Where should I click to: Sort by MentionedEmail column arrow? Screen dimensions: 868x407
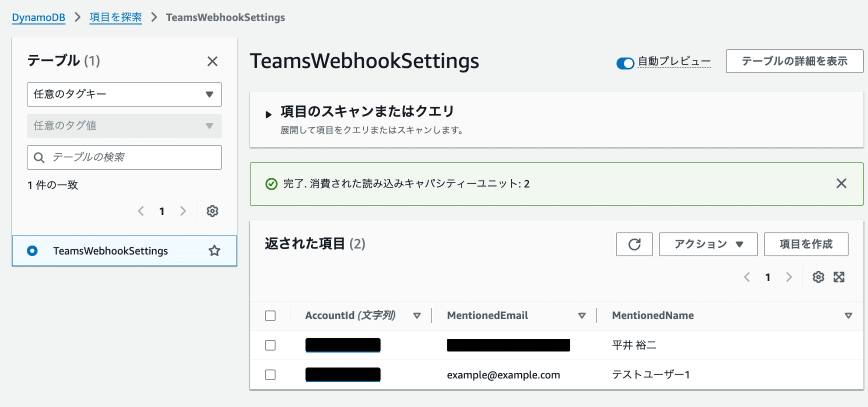582,315
